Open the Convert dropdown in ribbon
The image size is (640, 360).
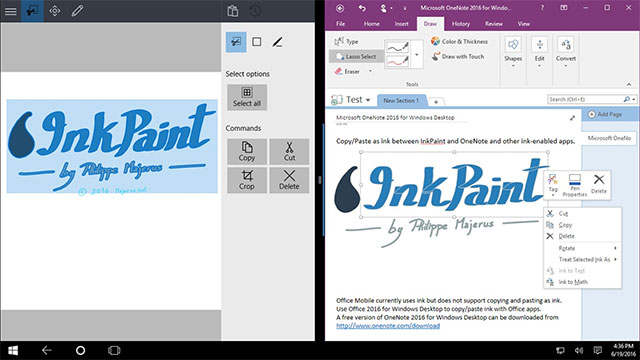click(566, 51)
